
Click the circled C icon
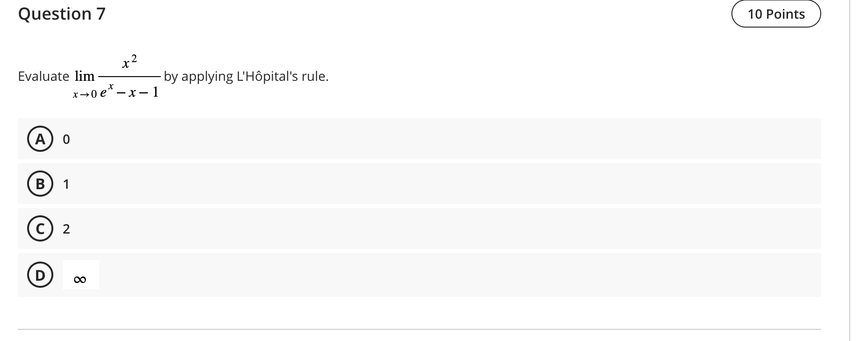41,228
